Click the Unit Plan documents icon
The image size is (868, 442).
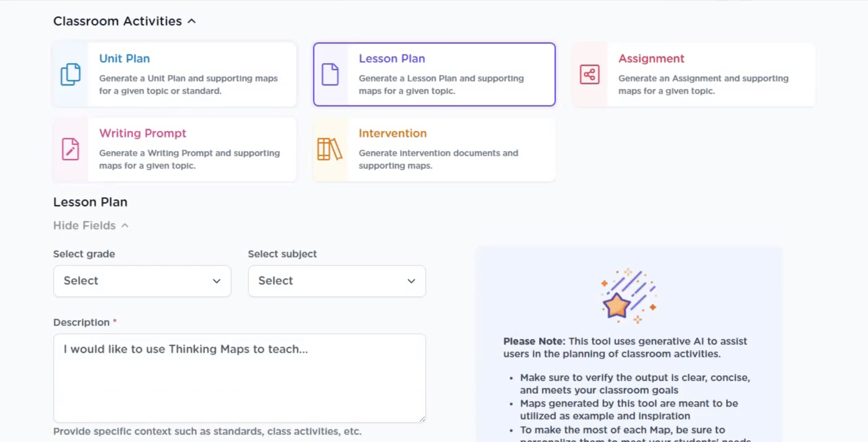pos(70,74)
